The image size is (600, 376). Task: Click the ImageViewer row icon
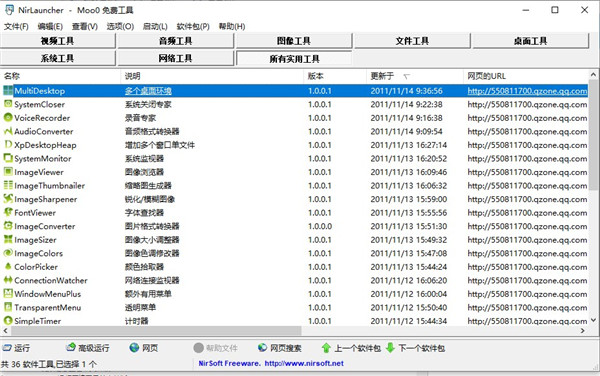pyautogui.click(x=8, y=172)
